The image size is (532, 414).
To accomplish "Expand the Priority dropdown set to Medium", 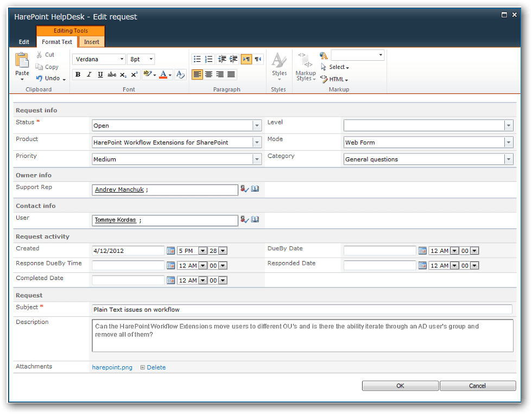I will coord(257,159).
